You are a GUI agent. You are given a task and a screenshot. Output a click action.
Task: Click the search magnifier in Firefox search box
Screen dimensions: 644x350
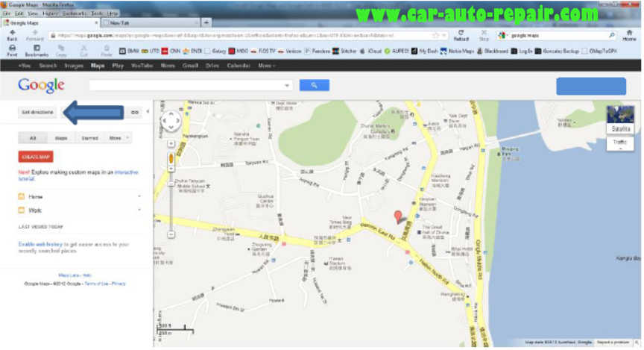(611, 35)
